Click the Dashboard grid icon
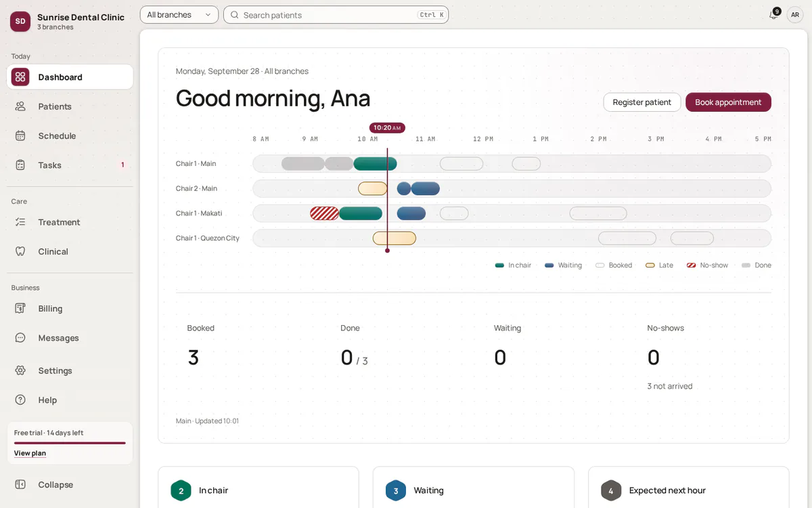The height and width of the screenshot is (508, 812). [x=20, y=77]
